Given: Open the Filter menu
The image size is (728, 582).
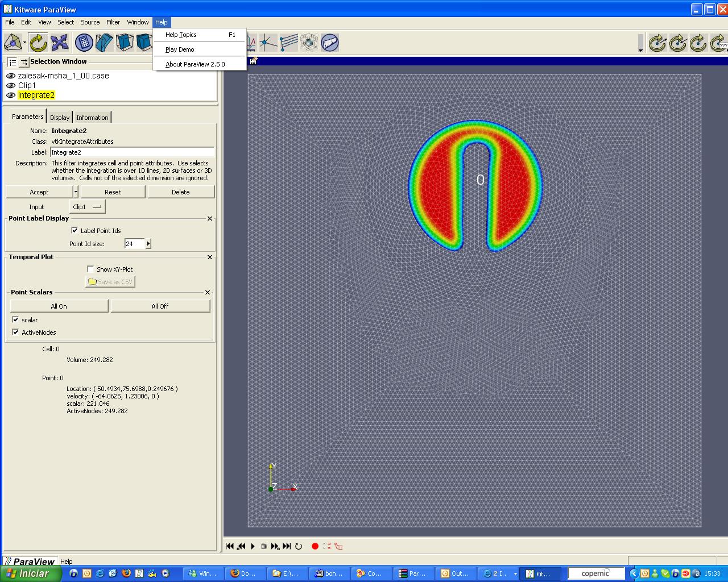Looking at the screenshot, I should click(x=113, y=22).
